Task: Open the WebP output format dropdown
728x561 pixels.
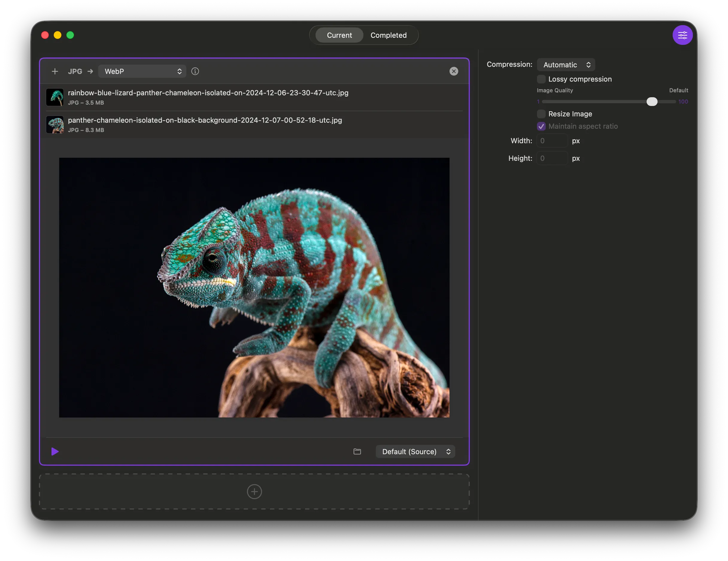Action: [x=142, y=71]
